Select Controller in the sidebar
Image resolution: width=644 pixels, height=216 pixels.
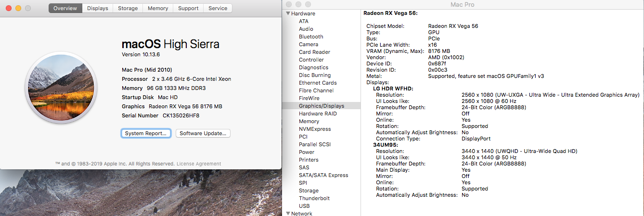coord(311,60)
